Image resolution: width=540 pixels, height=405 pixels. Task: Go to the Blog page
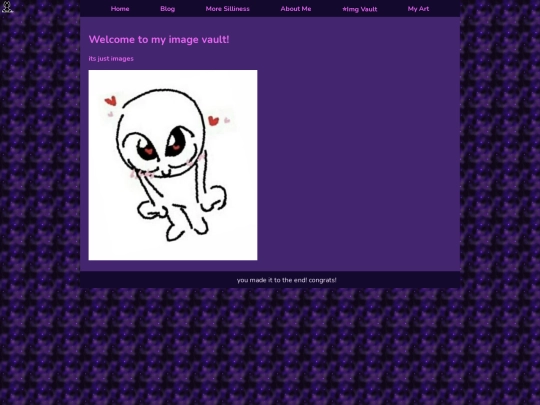click(167, 9)
